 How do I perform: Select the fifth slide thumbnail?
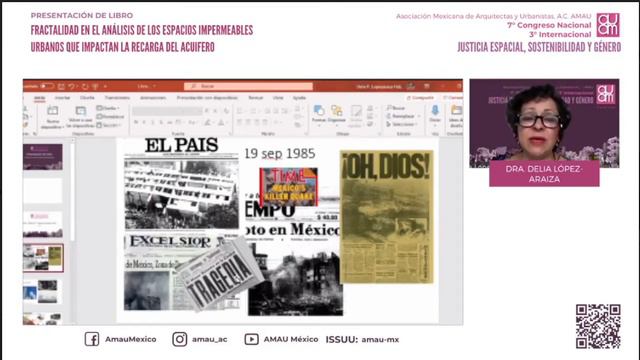tap(43, 291)
